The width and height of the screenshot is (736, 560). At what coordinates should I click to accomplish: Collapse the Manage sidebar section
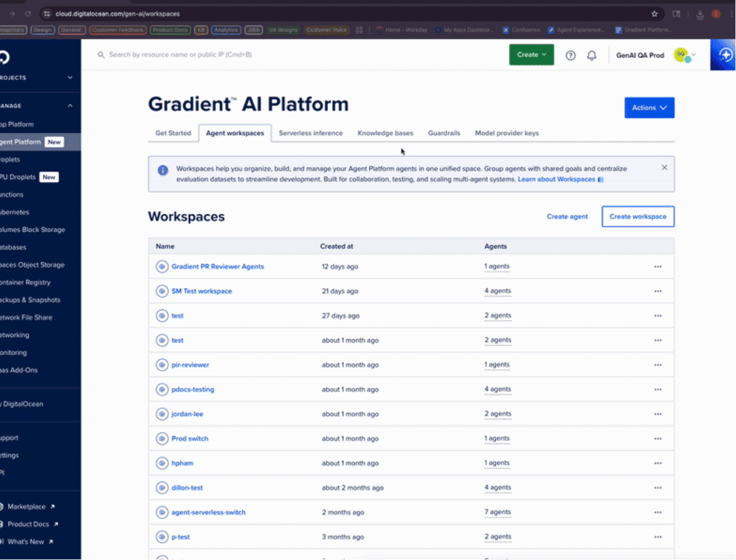coord(70,105)
